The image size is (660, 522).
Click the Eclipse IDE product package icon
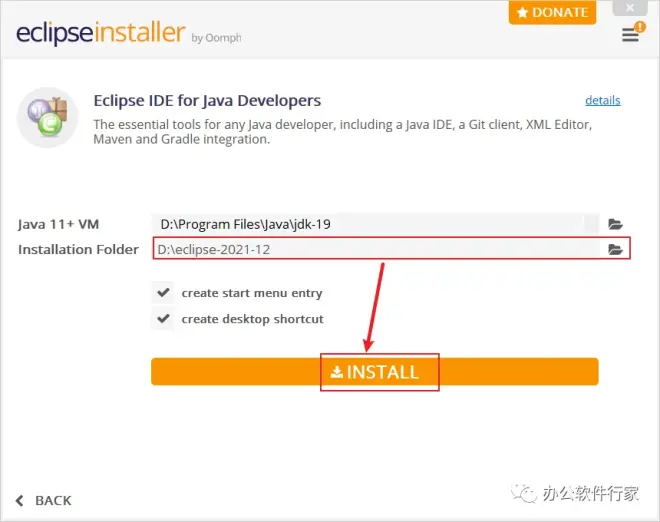point(46,120)
